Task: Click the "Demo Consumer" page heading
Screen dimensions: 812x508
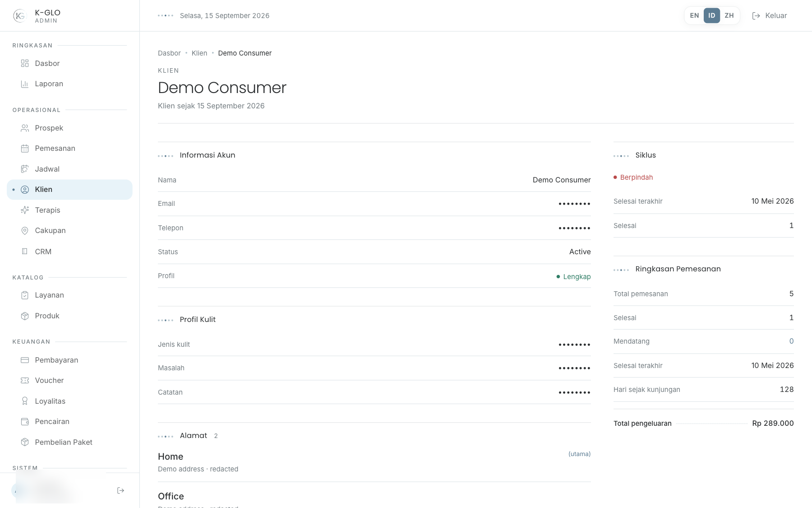Action: 222,88
